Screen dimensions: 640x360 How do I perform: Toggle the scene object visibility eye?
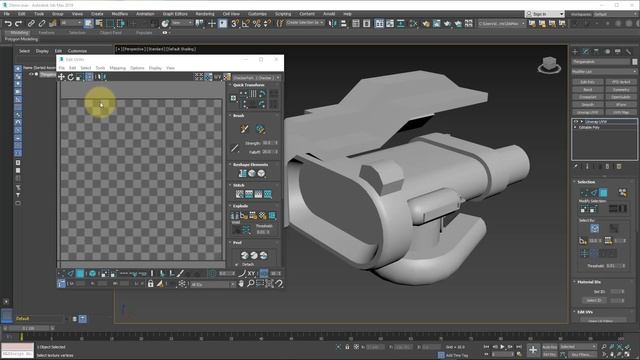pyautogui.click(x=31, y=74)
